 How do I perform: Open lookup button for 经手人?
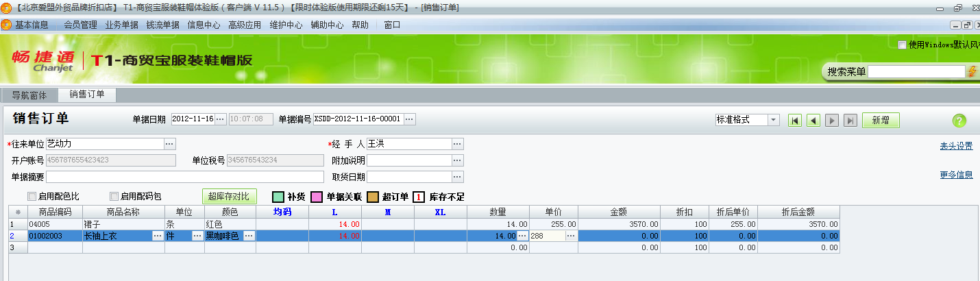[x=458, y=144]
